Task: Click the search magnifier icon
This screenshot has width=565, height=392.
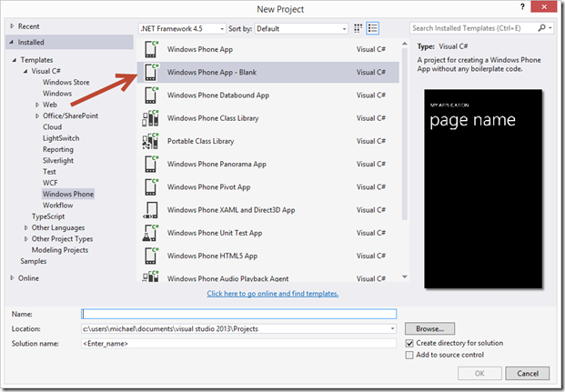Action: pyautogui.click(x=541, y=28)
